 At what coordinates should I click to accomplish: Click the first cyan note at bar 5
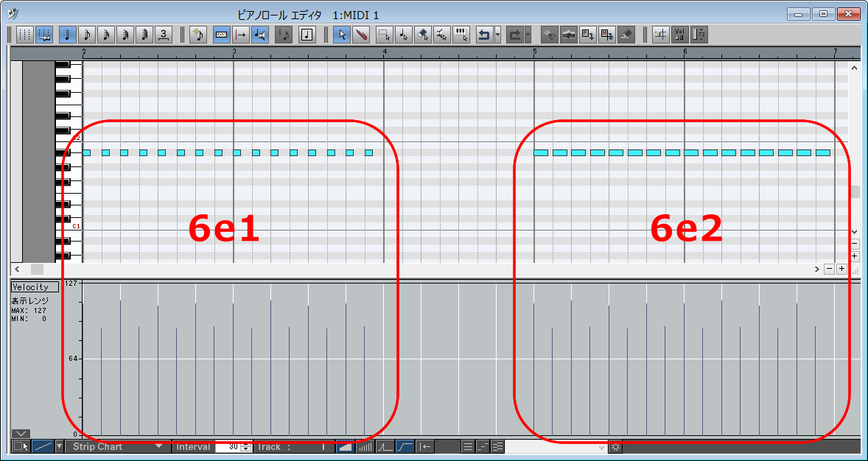[x=541, y=152]
